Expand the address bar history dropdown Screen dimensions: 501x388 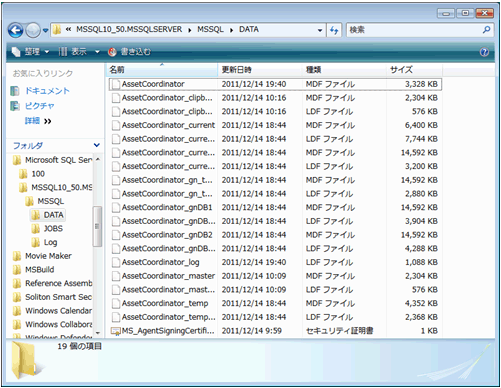pos(320,30)
